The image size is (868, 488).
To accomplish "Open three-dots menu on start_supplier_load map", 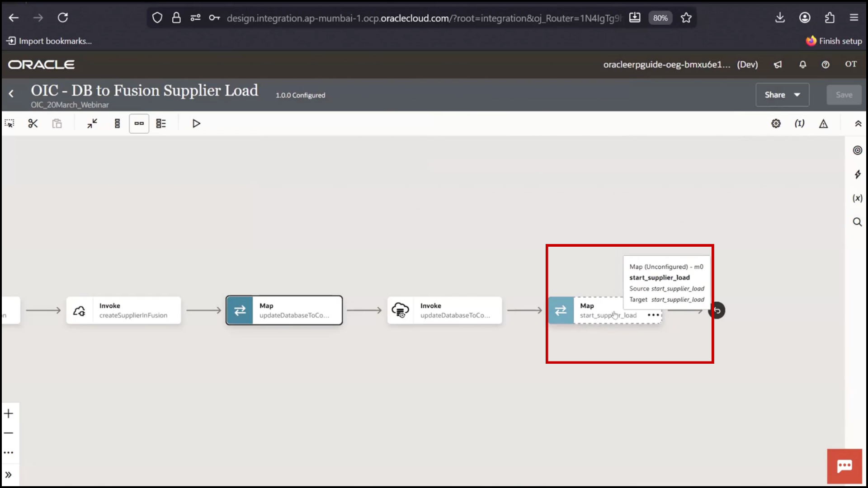I will pos(653,315).
